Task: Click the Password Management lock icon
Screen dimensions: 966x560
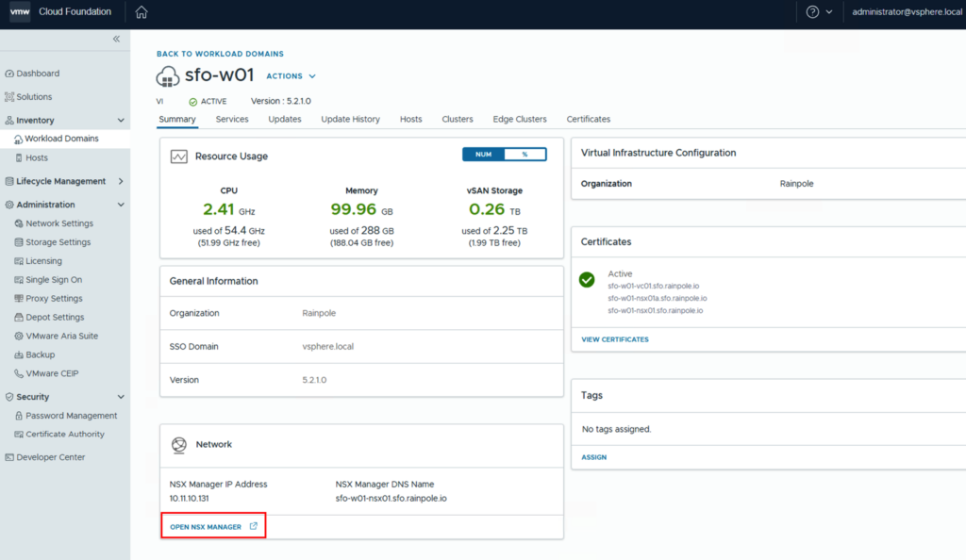Action: pyautogui.click(x=19, y=416)
